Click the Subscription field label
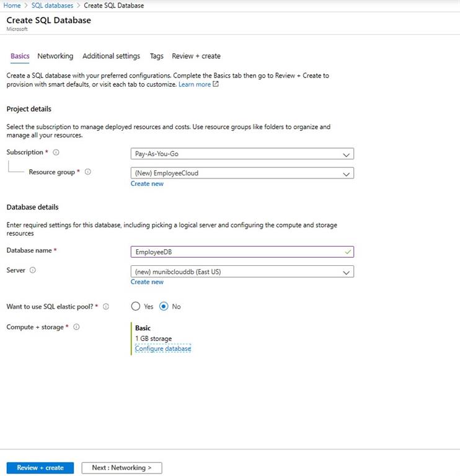This screenshot has height=476, width=460. 25,152
